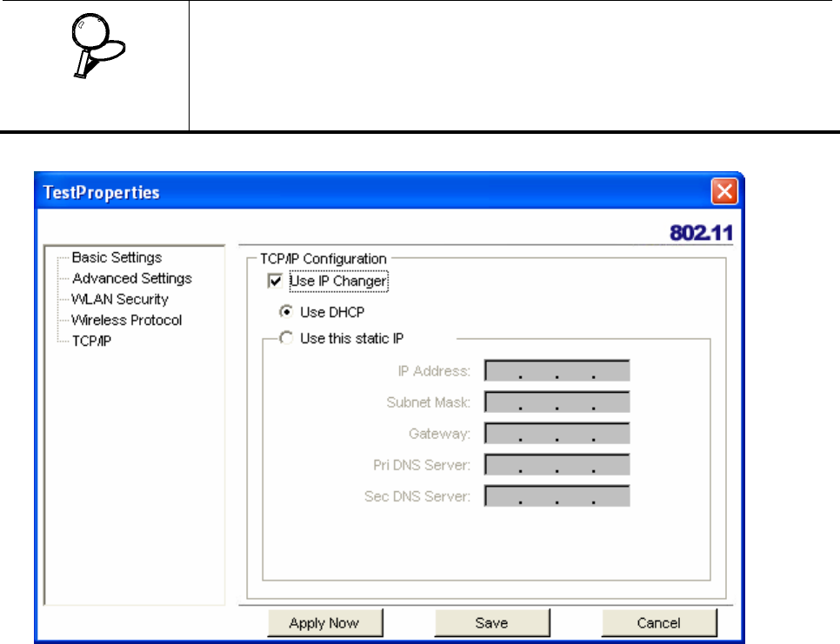The image size is (840, 644).
Task: Click the TestProperties title bar text
Action: coord(101,193)
